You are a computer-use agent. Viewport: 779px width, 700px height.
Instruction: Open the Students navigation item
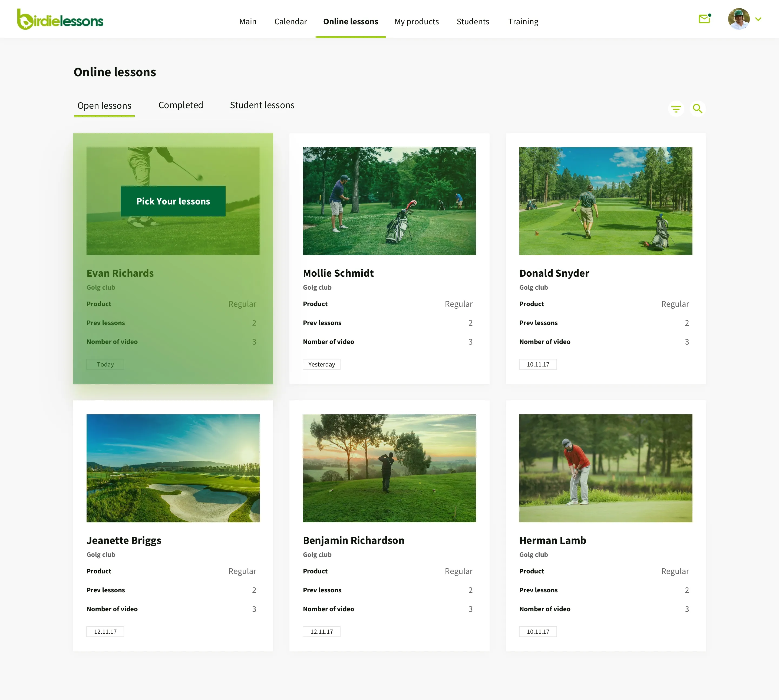pyautogui.click(x=472, y=22)
